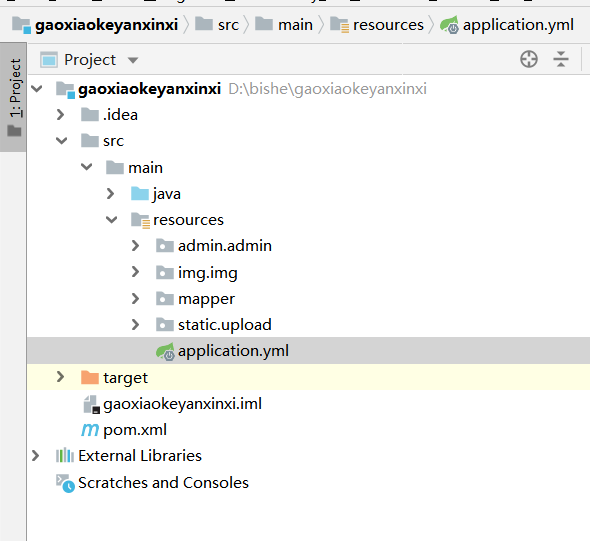This screenshot has width=590, height=541.
Task: Expand the .idea folder chevron
Action: (60, 115)
